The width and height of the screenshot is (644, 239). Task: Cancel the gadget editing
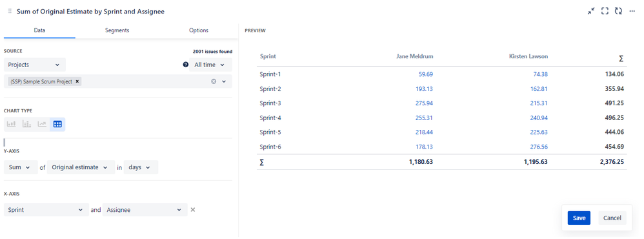pos(612,218)
